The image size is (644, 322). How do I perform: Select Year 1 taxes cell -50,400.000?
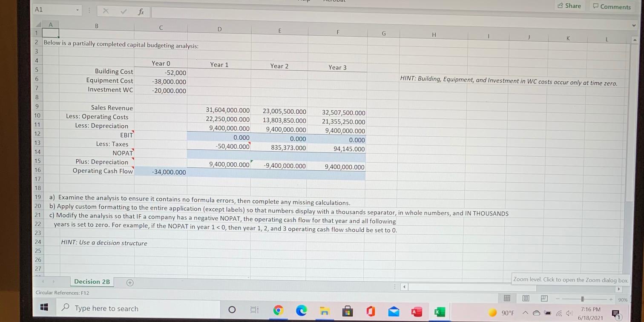219,146
